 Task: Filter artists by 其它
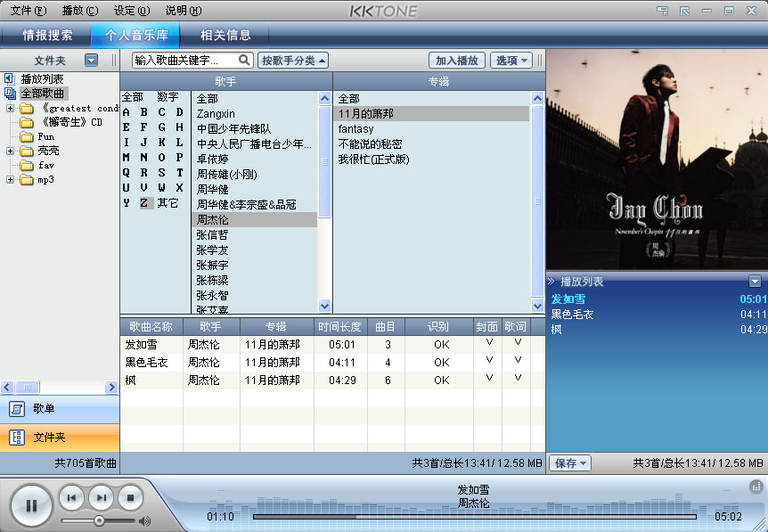[x=167, y=202]
